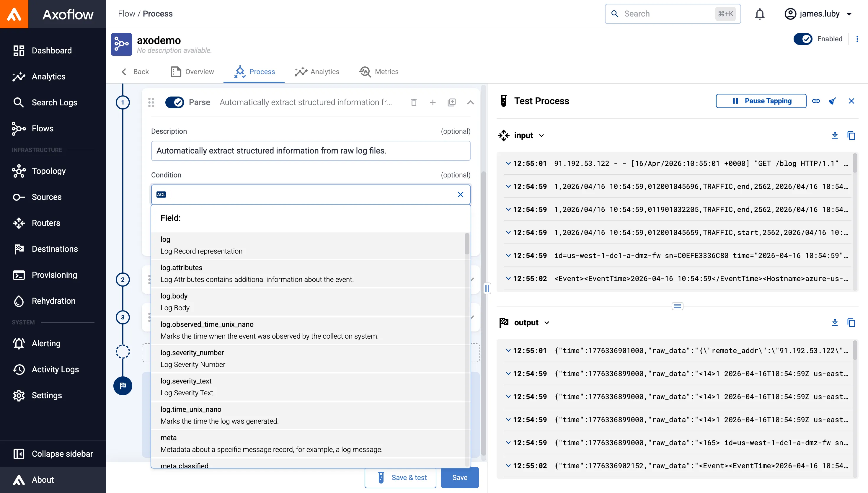Open notifications bell
The width and height of the screenshot is (868, 493).
click(760, 14)
